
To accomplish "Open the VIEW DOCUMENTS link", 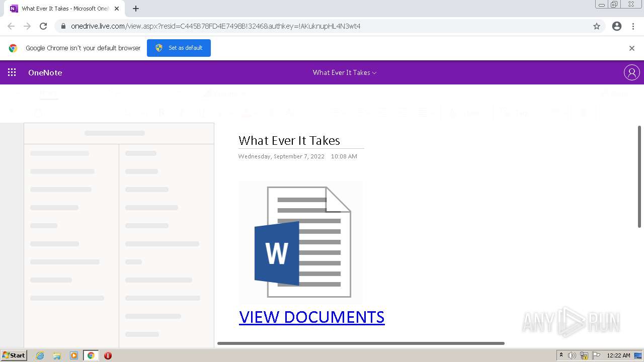I will pyautogui.click(x=312, y=317).
